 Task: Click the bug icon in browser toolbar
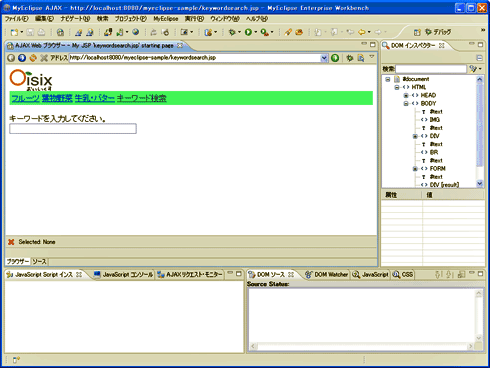pos(349,58)
